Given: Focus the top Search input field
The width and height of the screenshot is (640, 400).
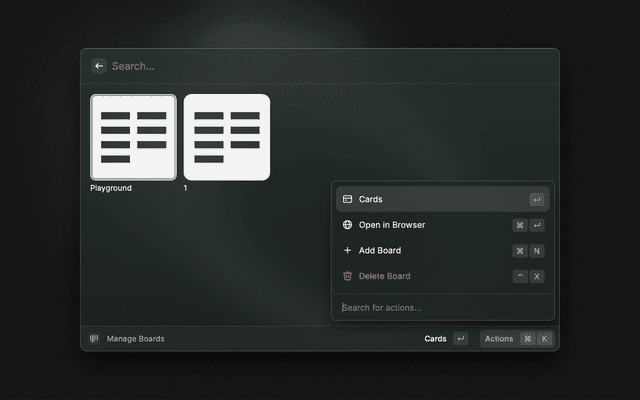Looking at the screenshot, I should coord(300,66).
